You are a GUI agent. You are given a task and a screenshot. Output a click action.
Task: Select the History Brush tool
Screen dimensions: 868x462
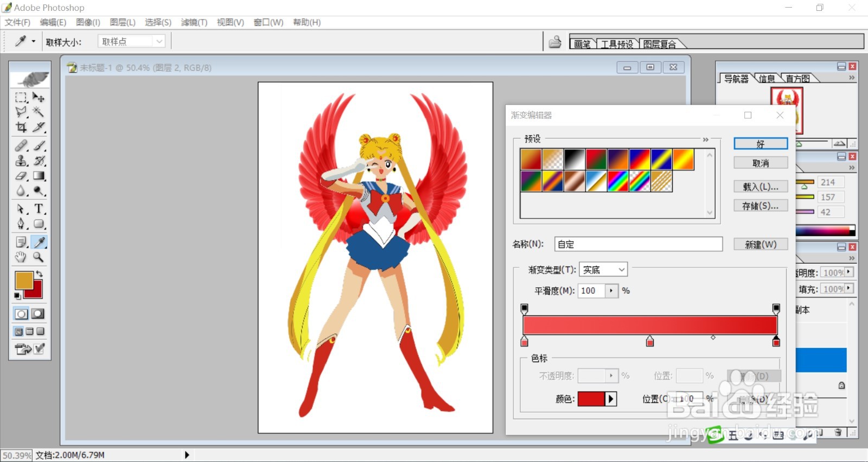pos(39,161)
